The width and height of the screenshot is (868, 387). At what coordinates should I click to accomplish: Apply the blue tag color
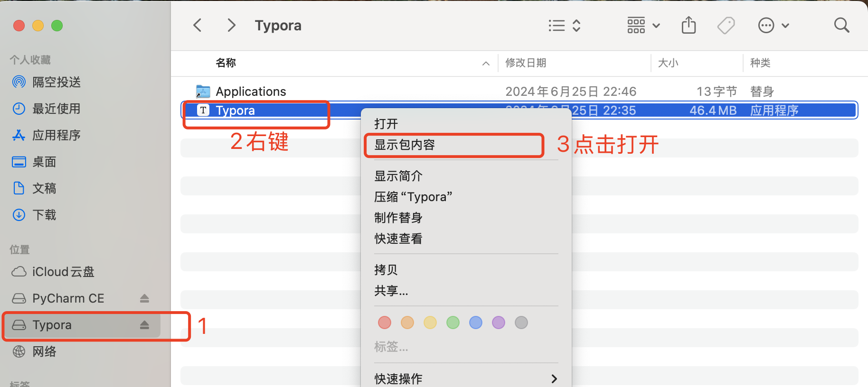coord(476,322)
